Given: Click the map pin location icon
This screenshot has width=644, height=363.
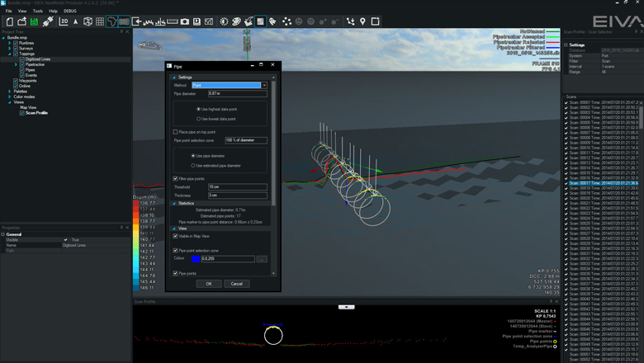Looking at the screenshot, I should click(362, 21).
